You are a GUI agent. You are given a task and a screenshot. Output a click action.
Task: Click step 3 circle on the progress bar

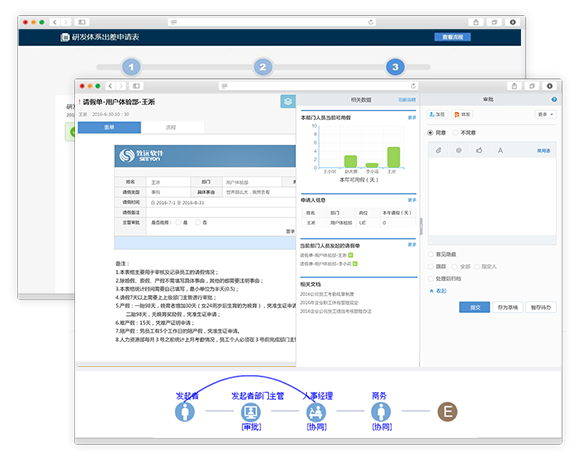[395, 67]
